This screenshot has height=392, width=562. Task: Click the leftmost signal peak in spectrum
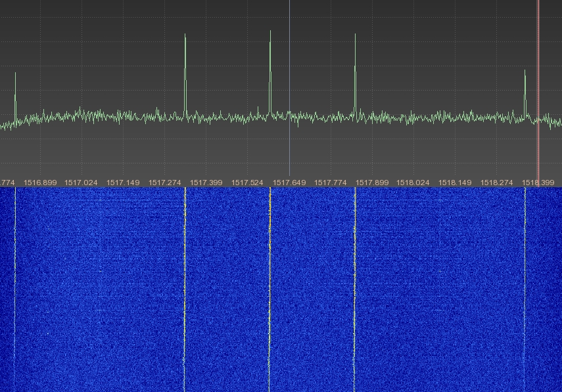coord(15,75)
